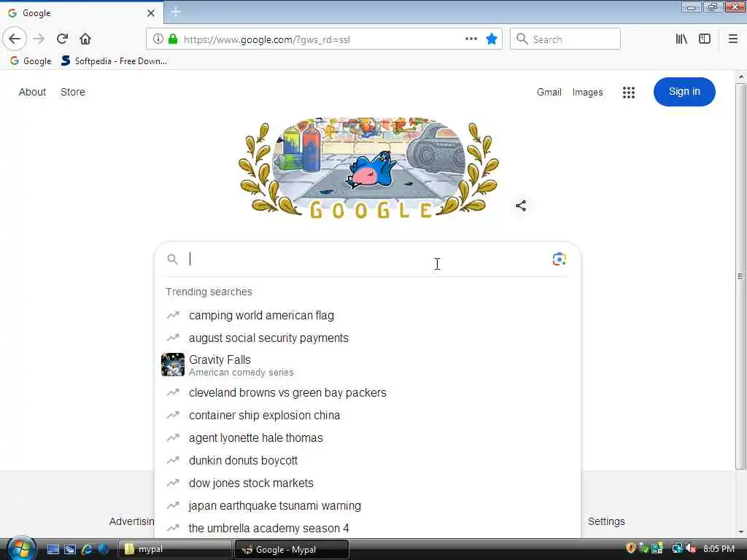Click the Gravity Falls thumbnail image
Screen dimensions: 747x560
172,365
